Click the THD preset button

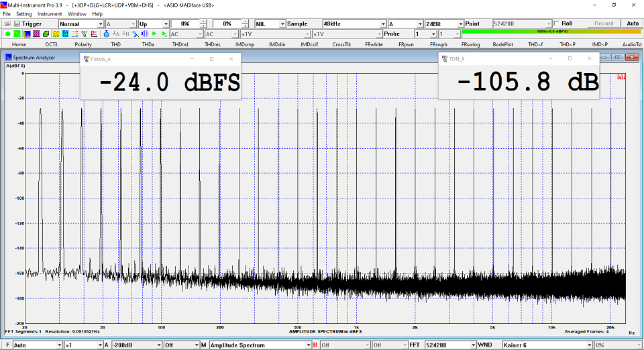click(x=116, y=44)
